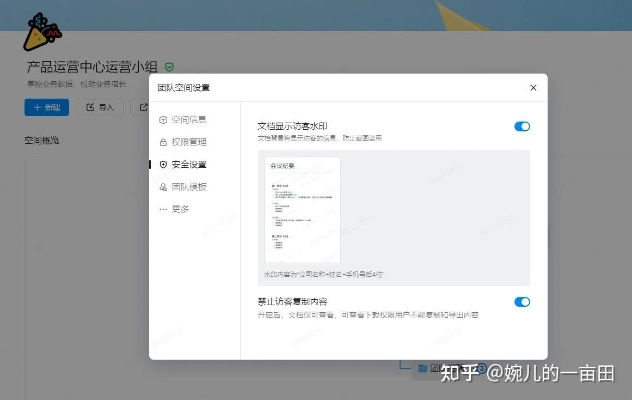
Task: Open the 空间信息 settings tab
Action: tap(188, 120)
